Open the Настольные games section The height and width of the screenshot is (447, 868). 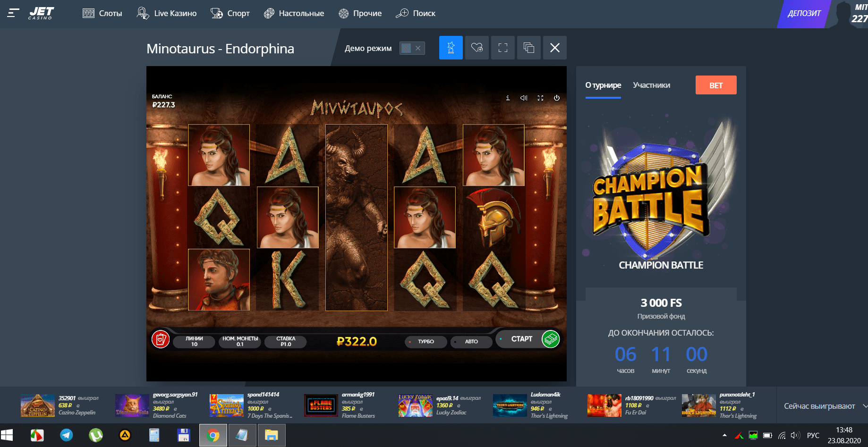[294, 13]
